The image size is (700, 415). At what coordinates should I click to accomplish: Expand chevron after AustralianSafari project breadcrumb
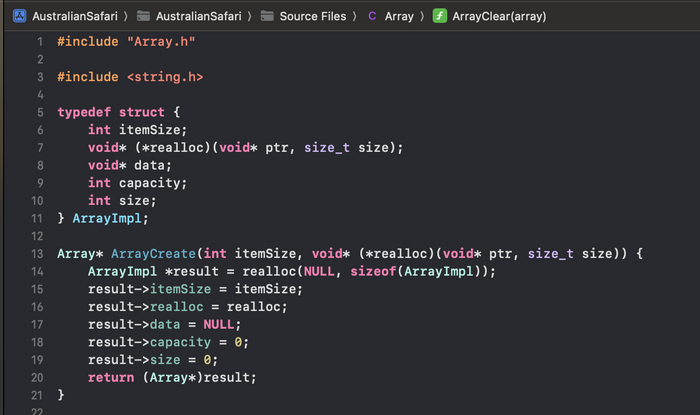(126, 16)
